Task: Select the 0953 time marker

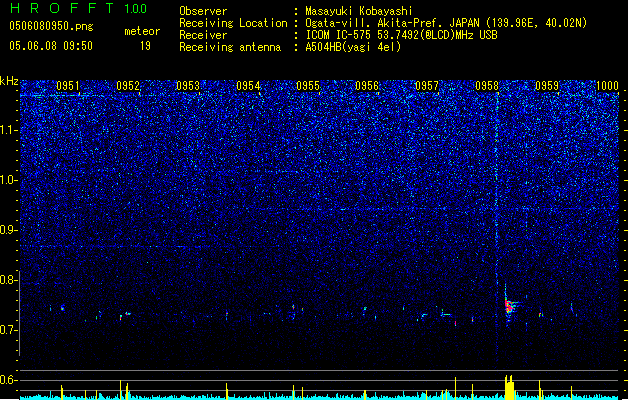Action: coord(188,86)
